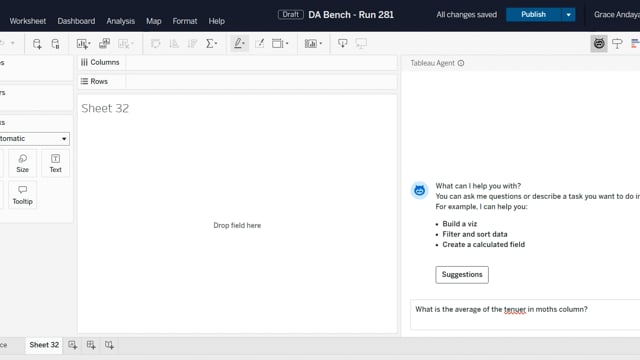Open the Map menu
640x360 pixels.
click(153, 21)
